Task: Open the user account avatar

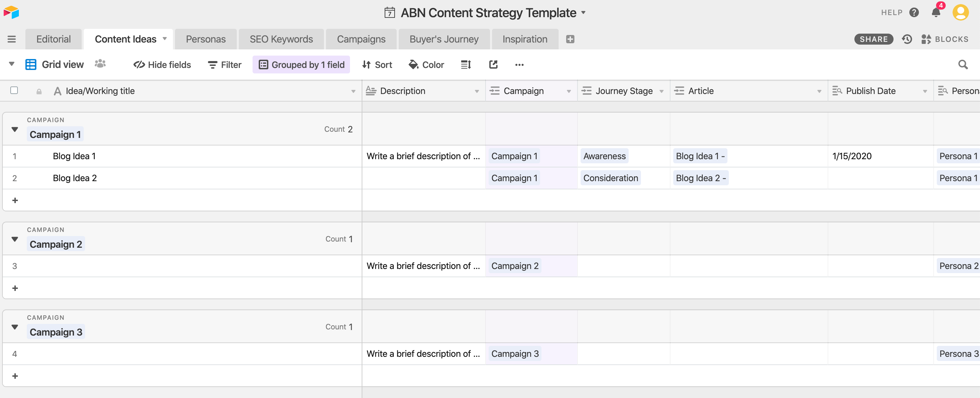Action: [960, 12]
